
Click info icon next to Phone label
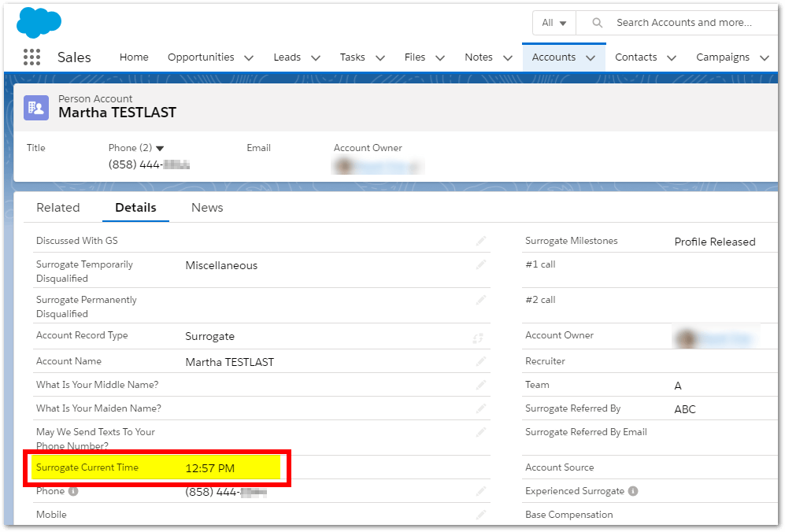tap(73, 491)
